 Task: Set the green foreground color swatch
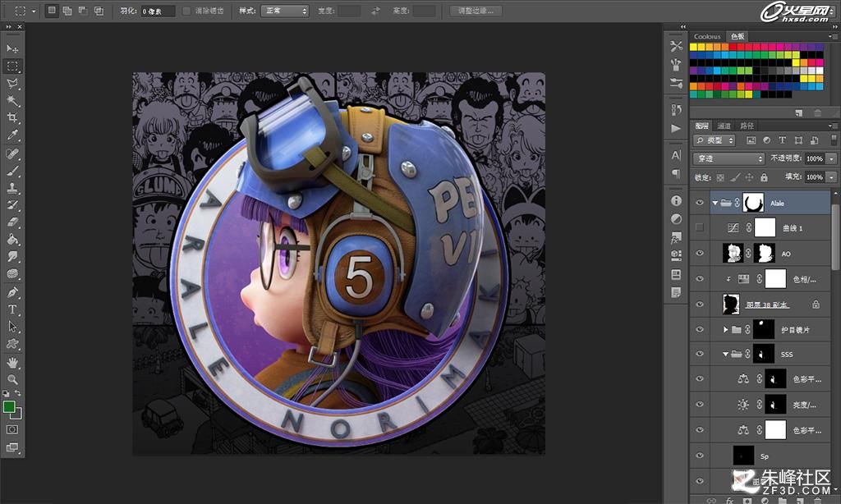8,407
